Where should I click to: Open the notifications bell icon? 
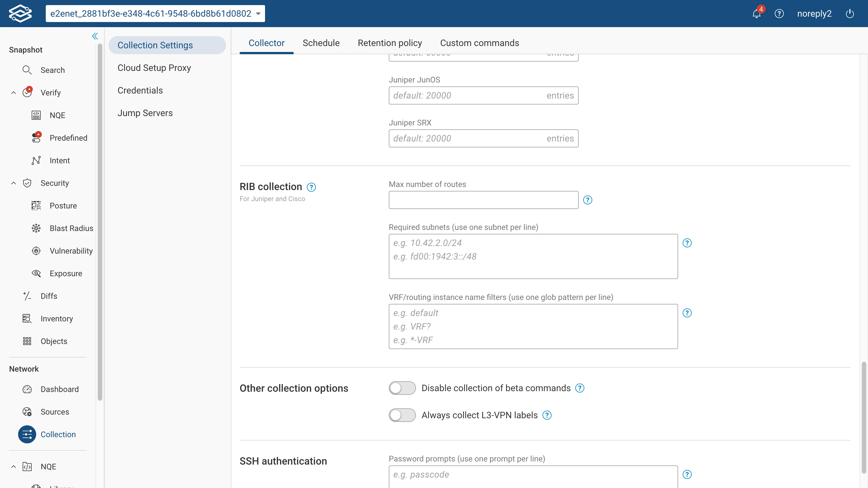pos(756,14)
